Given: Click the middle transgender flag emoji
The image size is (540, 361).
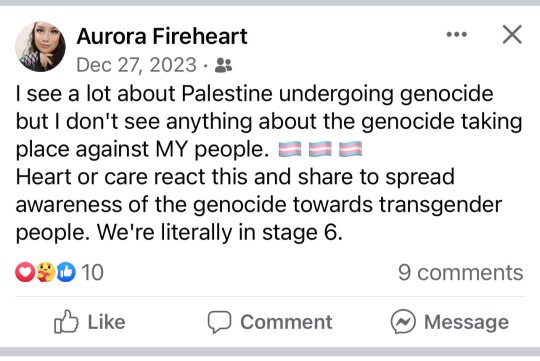Looking at the screenshot, I should (x=320, y=149).
